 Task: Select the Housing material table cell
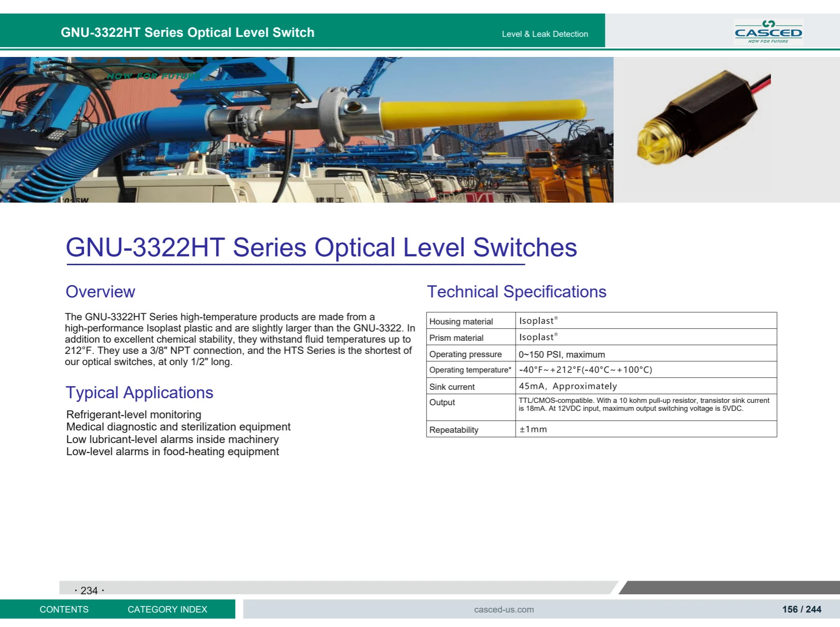pos(471,321)
